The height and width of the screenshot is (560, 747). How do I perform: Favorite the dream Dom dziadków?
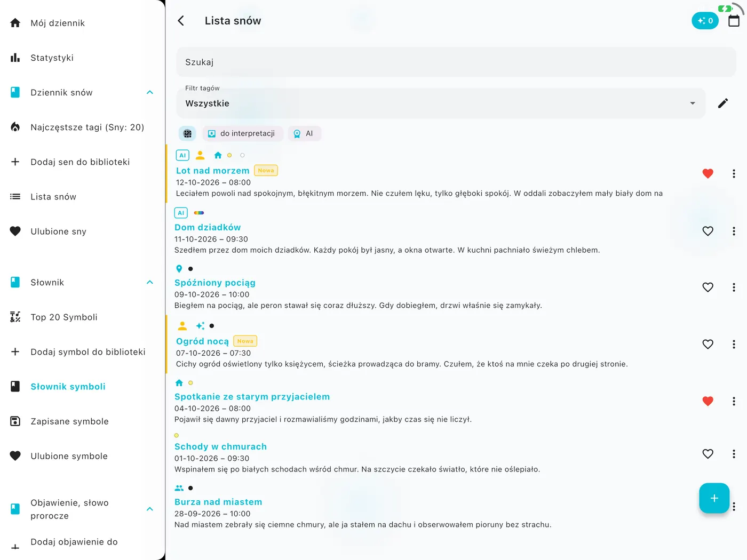[x=708, y=231]
